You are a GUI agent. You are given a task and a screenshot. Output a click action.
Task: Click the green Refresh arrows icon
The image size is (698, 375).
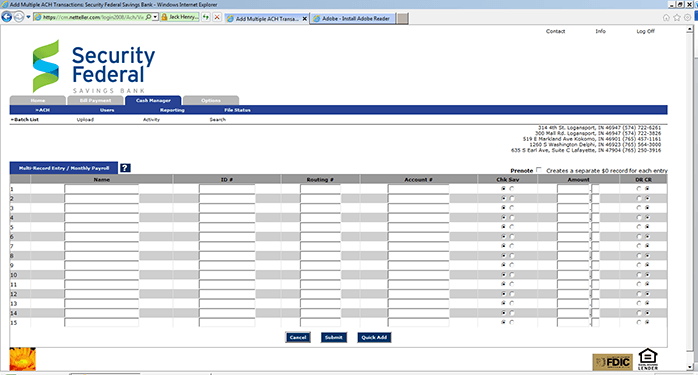(x=206, y=17)
